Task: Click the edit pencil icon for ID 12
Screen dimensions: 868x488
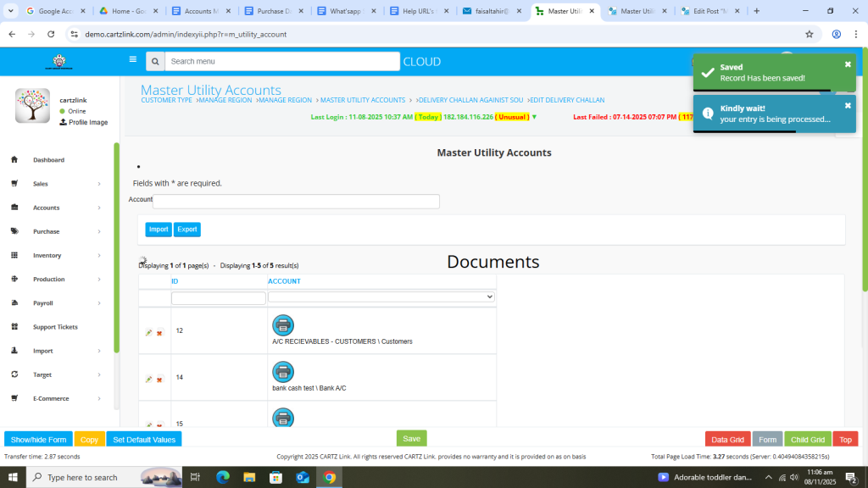Action: click(x=149, y=333)
